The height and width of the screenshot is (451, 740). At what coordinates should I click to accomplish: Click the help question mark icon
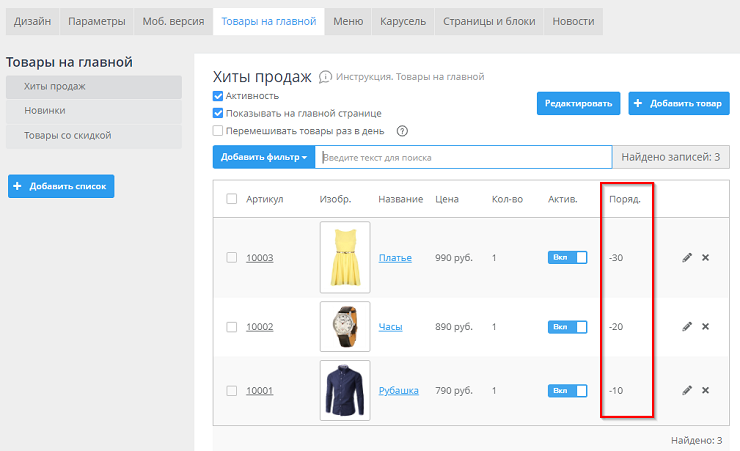(x=403, y=131)
